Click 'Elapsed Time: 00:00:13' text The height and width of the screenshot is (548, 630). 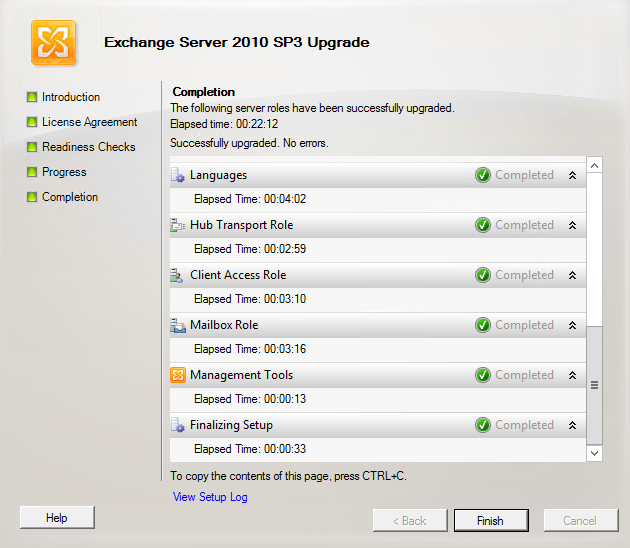point(250,399)
